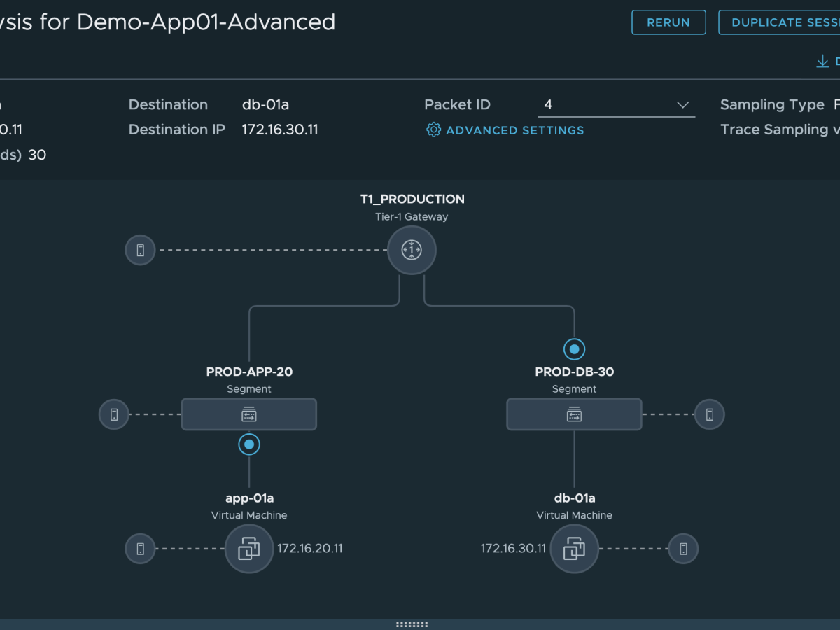The height and width of the screenshot is (630, 840).
Task: Click the DUPLICATE SESSION button
Action: 783,22
